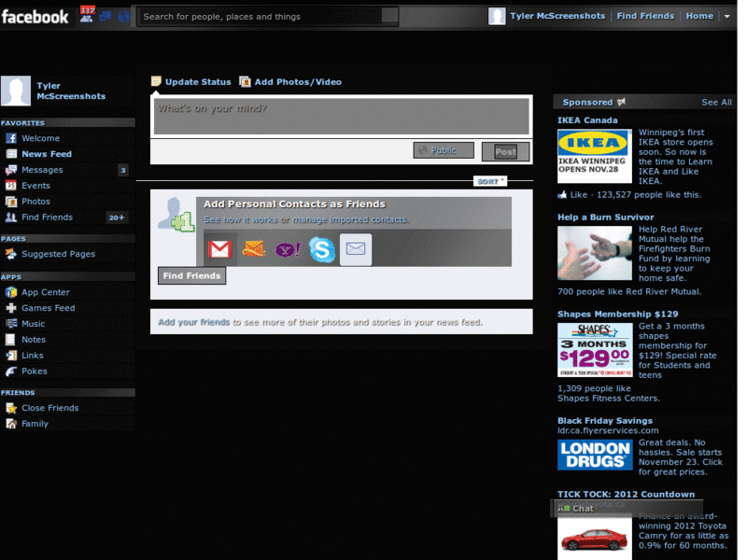Click the Events calendar icon
The width and height of the screenshot is (747, 560).
click(11, 186)
